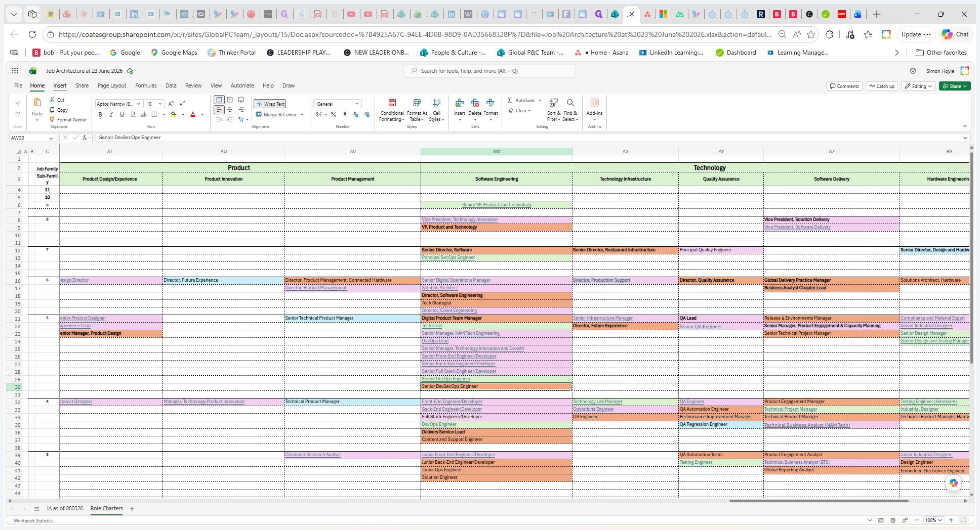Open the zoom level 100% dropdown
Viewport: 980px width, 530px height.
933,520
